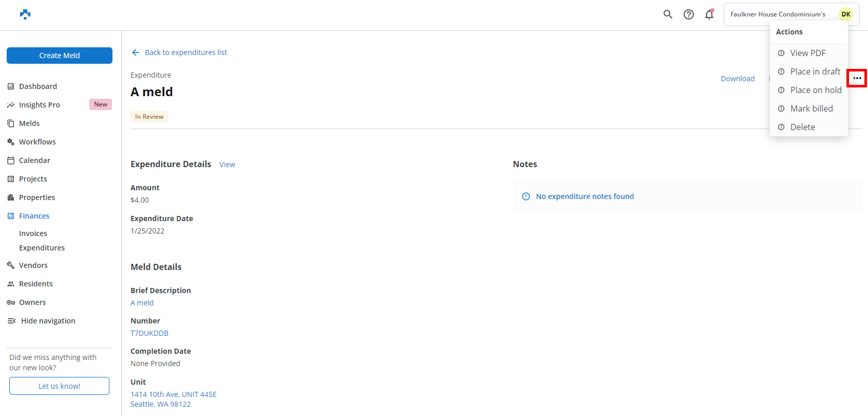Choose Place on hold in Actions menu

coord(816,90)
